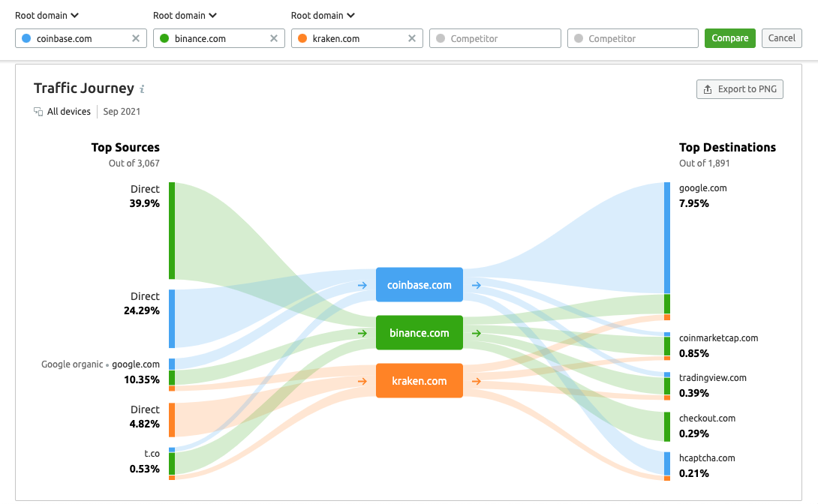Click the Compare button
Image resolution: width=818 pixels, height=504 pixels.
730,38
